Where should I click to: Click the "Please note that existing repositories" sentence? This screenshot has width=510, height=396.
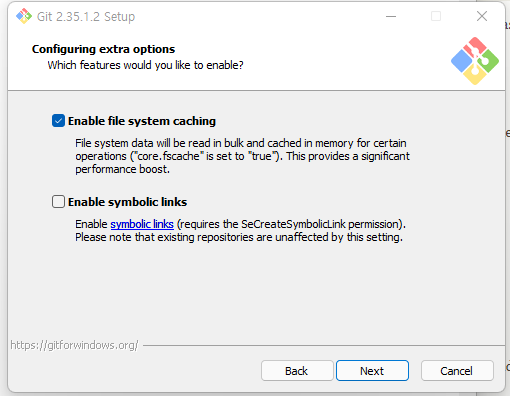pyautogui.click(x=239, y=237)
